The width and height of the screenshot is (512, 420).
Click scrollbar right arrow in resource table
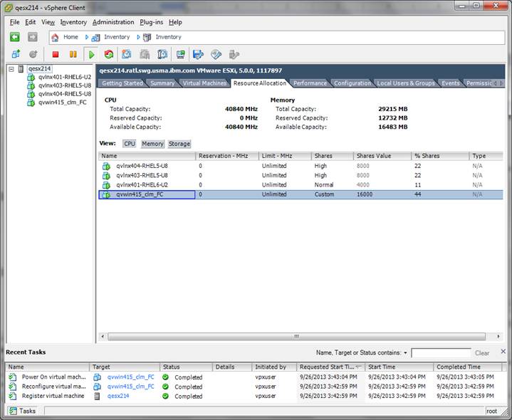pos(498,337)
